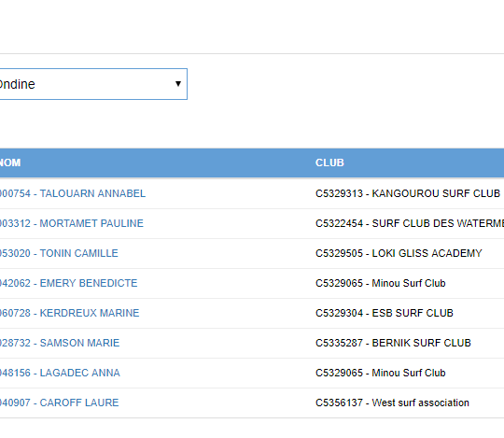Open CAROFF LAURE profile link
This screenshot has height=438, width=504.
[x=59, y=403]
